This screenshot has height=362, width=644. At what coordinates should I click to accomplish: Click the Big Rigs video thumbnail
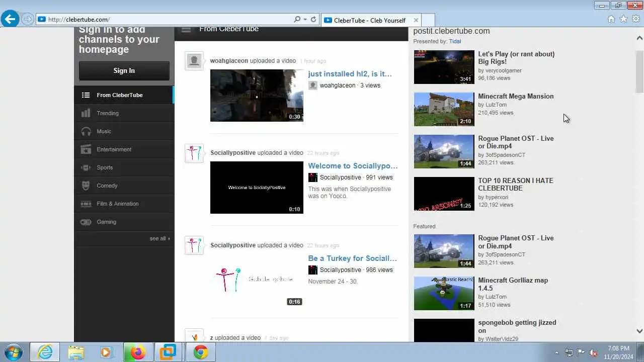[444, 67]
